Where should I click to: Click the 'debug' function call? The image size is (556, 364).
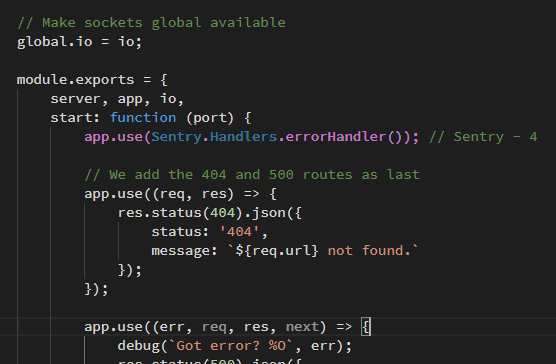coord(138,346)
